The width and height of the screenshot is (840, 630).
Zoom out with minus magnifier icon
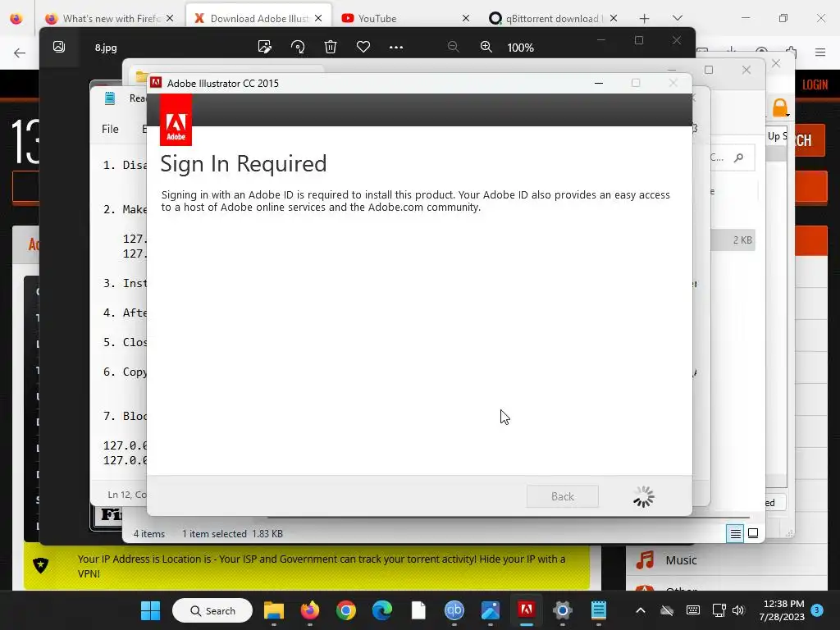coord(453,47)
